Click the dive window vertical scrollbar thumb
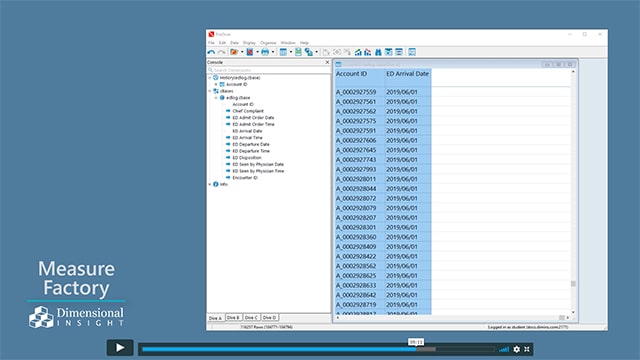640x360 pixels. tap(573, 284)
